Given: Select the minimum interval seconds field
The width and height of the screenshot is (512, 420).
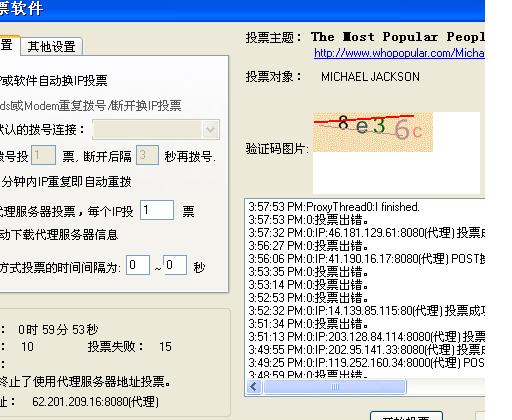Looking at the screenshot, I should coord(138,265).
